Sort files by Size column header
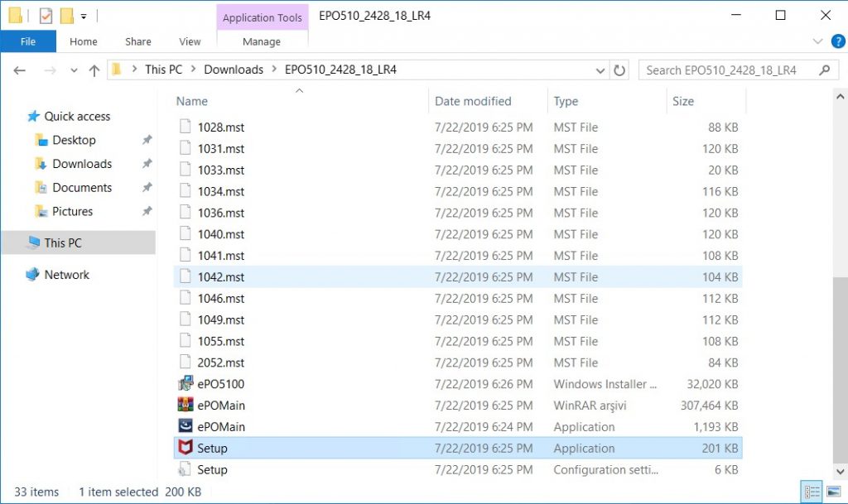The width and height of the screenshot is (848, 504). 683,101
